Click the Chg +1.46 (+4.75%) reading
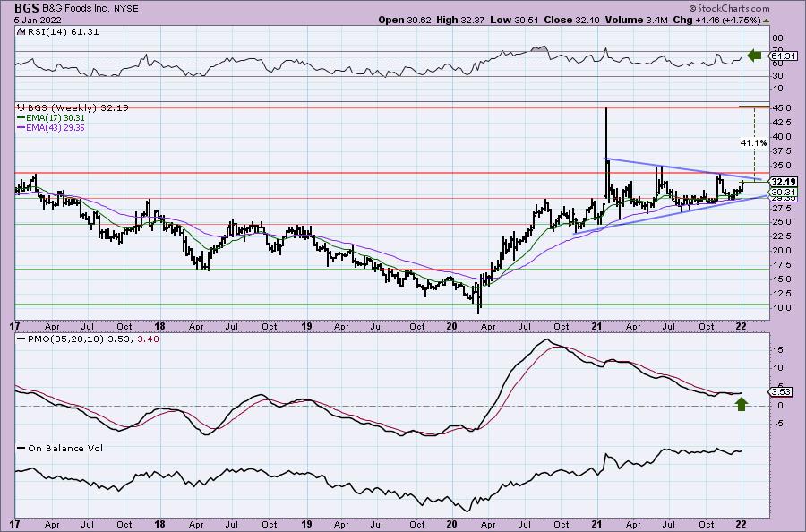This screenshot has height=532, width=806. click(716, 20)
